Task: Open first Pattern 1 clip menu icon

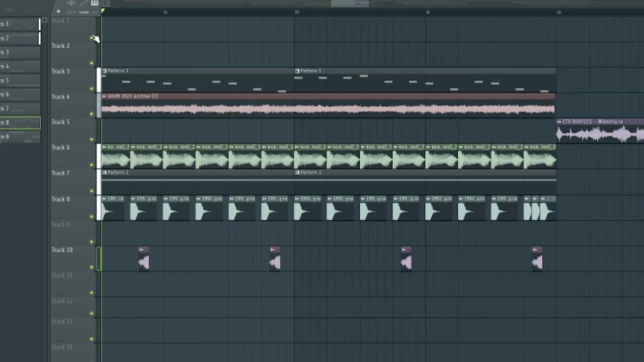Action: [x=104, y=71]
